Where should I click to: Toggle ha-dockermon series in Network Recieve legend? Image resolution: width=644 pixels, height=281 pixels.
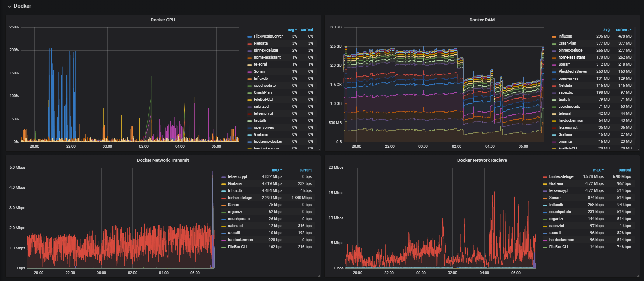pyautogui.click(x=562, y=240)
